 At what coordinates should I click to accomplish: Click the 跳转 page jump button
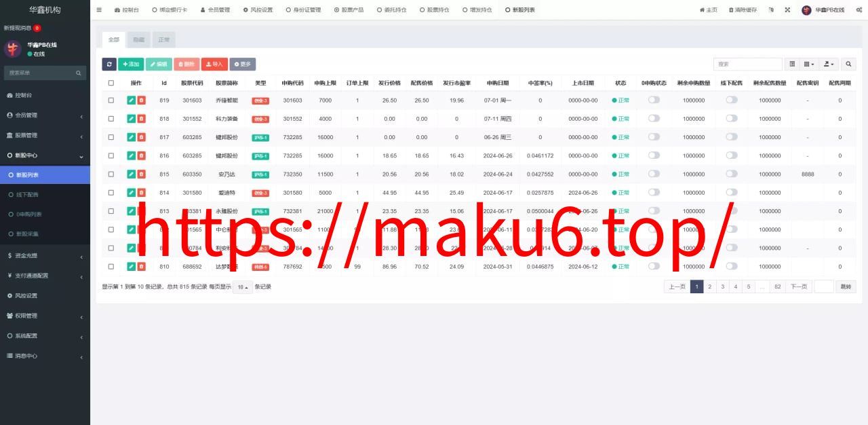(846, 287)
